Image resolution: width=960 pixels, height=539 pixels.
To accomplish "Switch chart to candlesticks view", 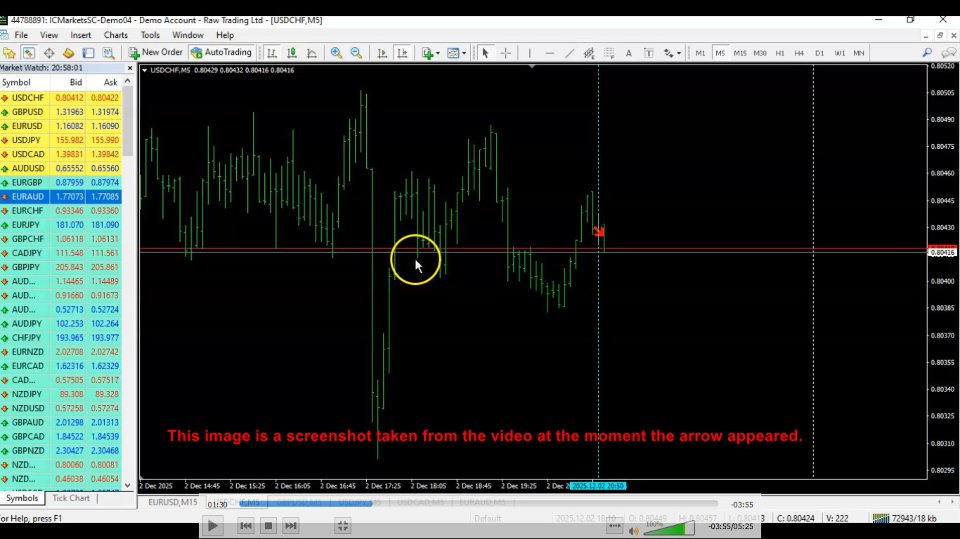I will pos(292,53).
